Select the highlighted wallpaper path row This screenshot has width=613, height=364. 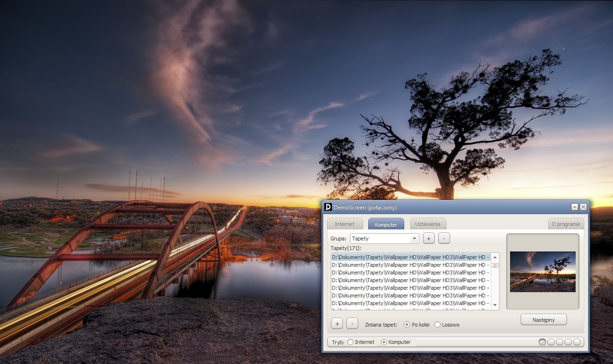coord(411,257)
